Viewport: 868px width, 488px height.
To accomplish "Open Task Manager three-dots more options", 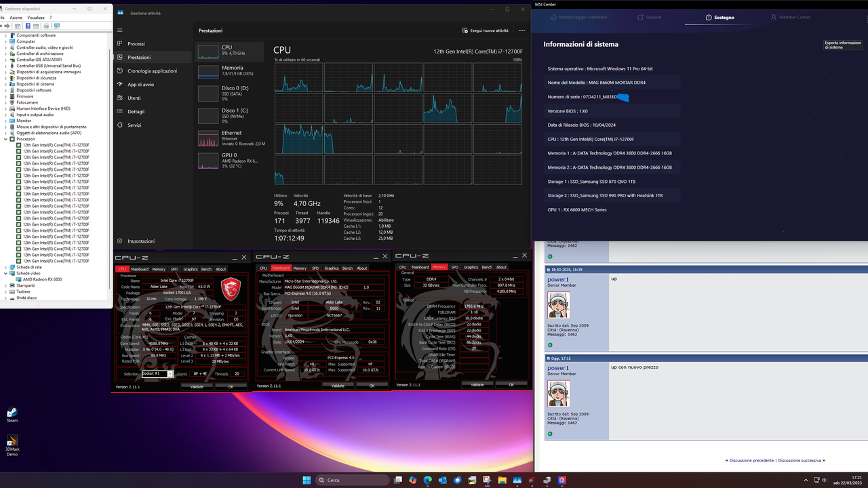I will 521,30.
